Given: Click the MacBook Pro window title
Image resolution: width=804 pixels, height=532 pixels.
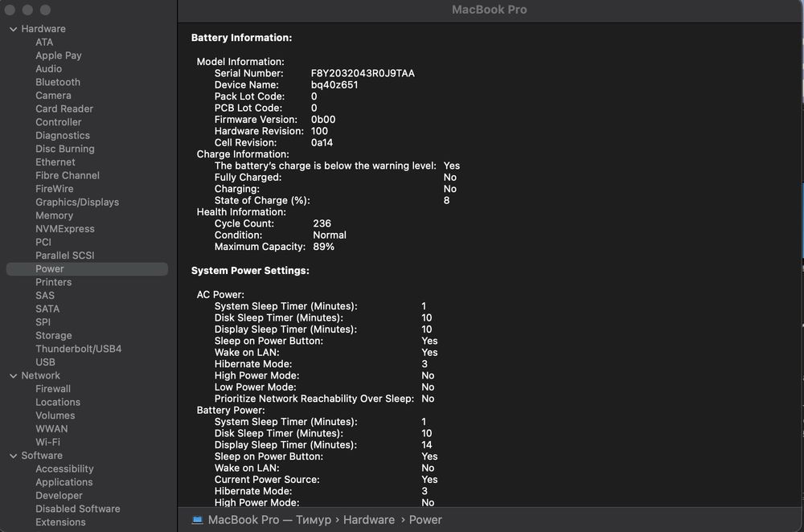Looking at the screenshot, I should [x=489, y=9].
